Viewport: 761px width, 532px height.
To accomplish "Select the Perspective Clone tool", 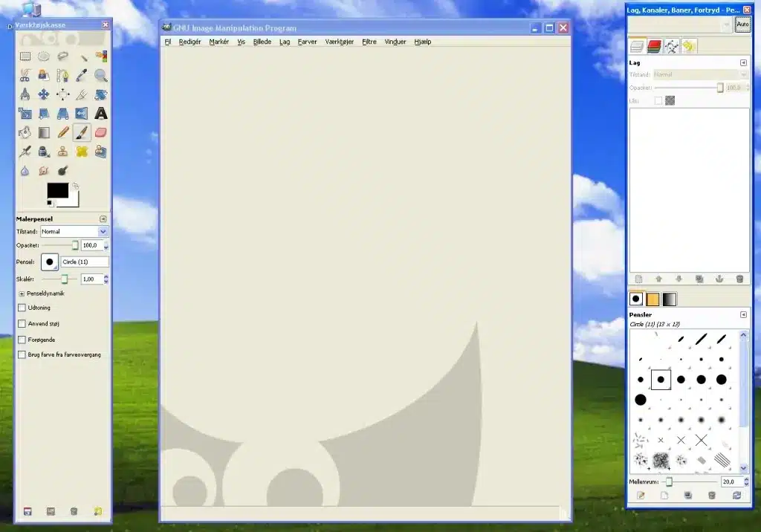I will point(100,152).
